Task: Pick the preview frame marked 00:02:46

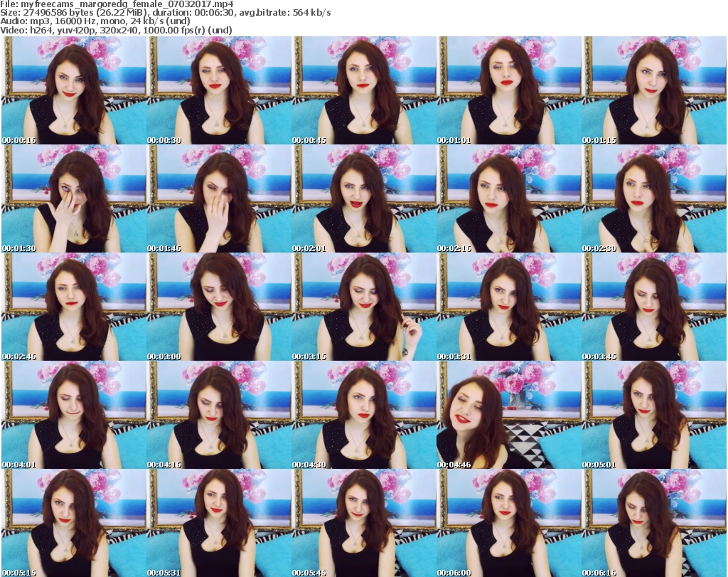Action: coord(74,307)
